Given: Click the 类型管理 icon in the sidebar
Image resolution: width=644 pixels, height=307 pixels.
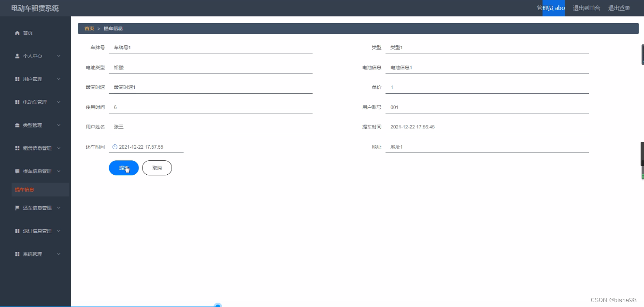Looking at the screenshot, I should click(18, 125).
